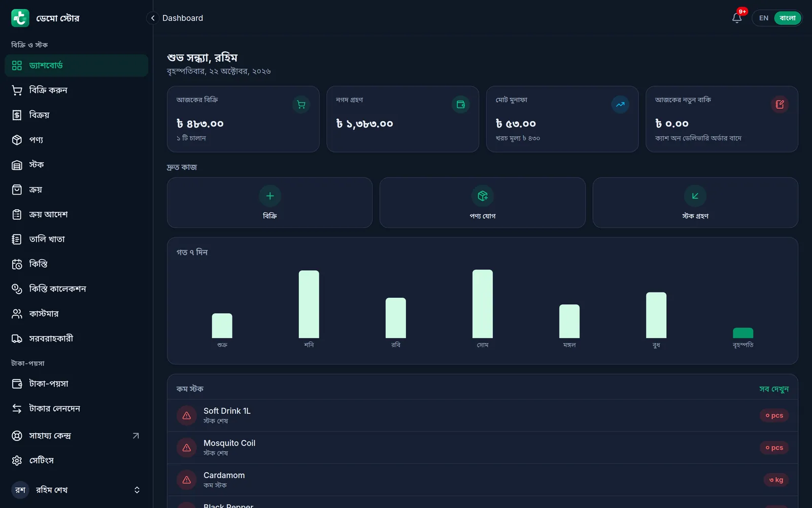Viewport: 812px width, 508px height.
Task: Open টাকার লেনদেন in the sidebar
Action: 77,408
